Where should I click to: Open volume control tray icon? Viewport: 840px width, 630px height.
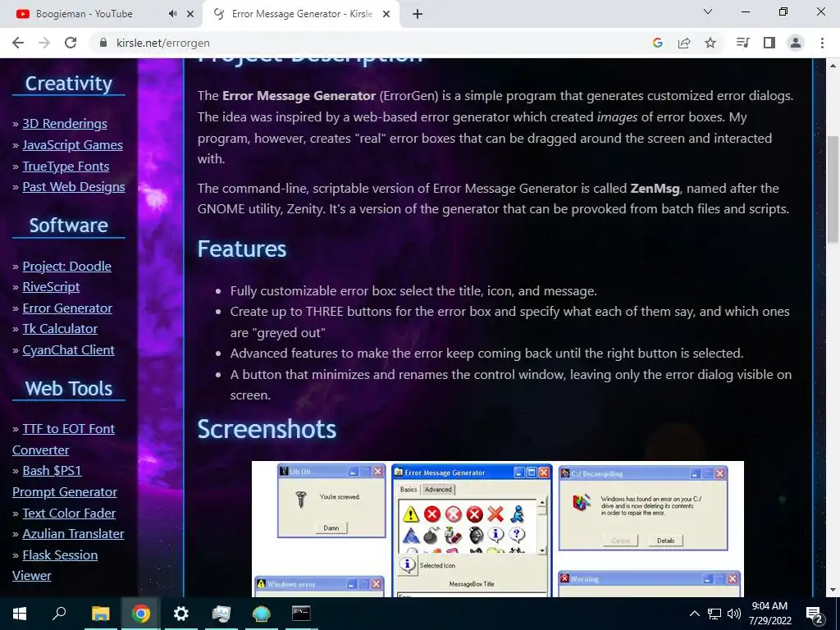[733, 614]
